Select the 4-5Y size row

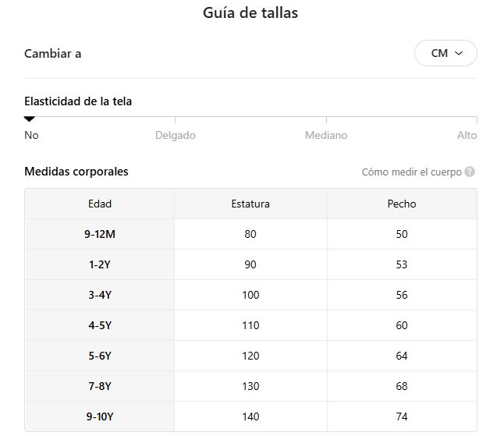(100, 325)
